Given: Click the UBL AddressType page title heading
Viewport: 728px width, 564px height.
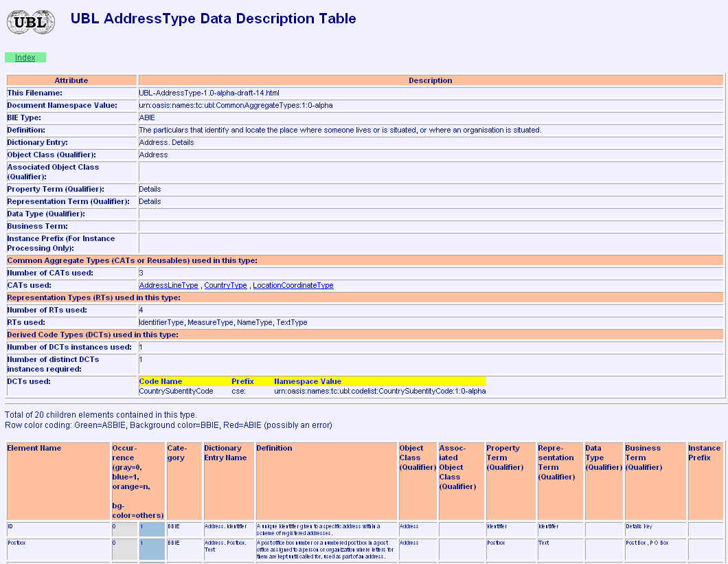Looking at the screenshot, I should point(213,19).
